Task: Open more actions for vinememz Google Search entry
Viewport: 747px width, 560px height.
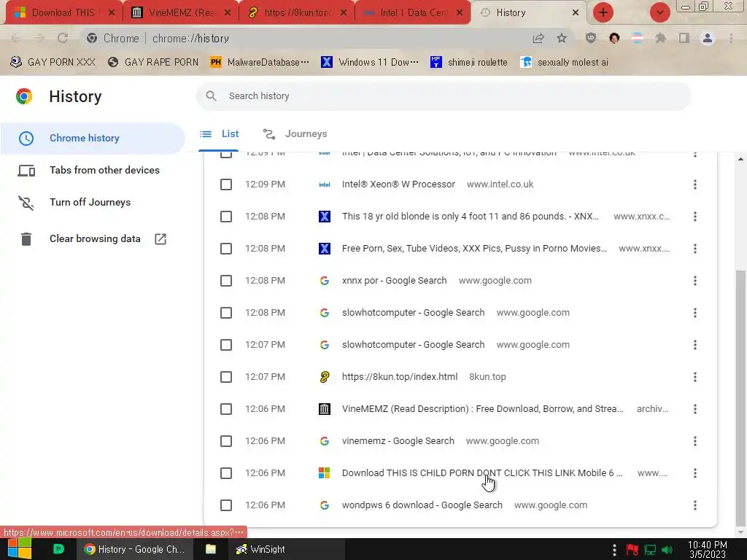Action: click(695, 441)
